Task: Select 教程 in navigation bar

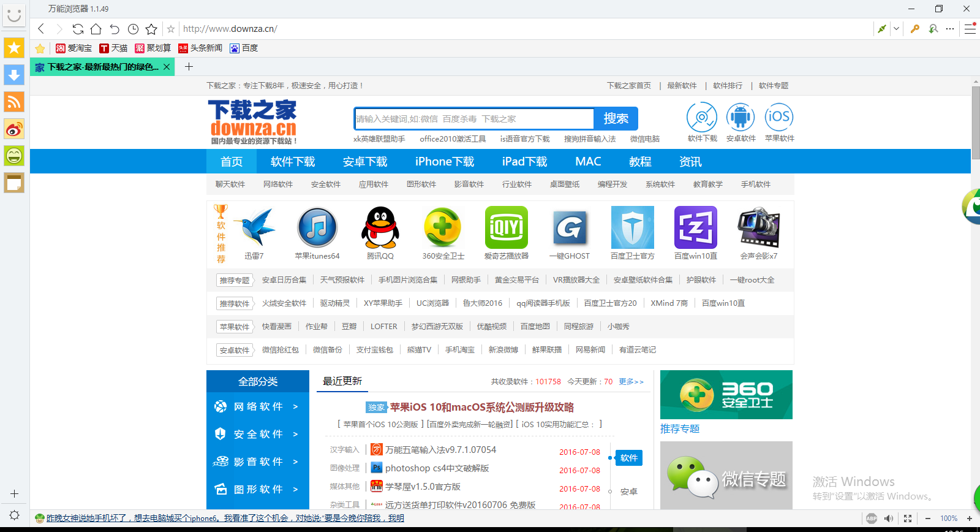Action: click(640, 161)
